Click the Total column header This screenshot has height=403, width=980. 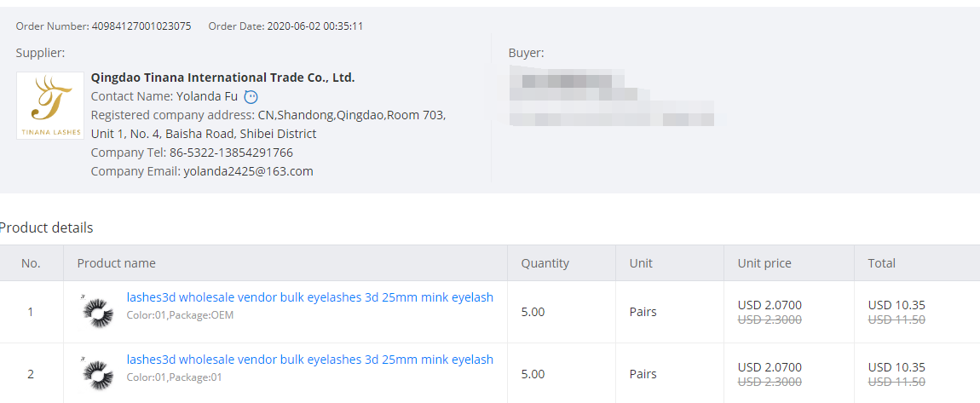pyautogui.click(x=881, y=263)
